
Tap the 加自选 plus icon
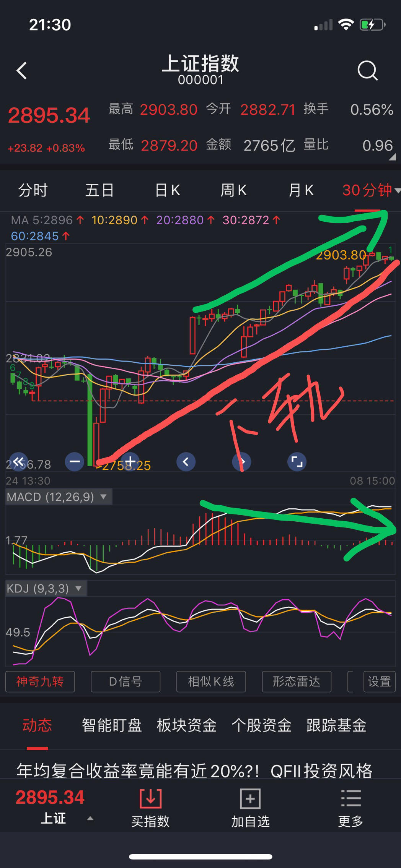[x=250, y=799]
